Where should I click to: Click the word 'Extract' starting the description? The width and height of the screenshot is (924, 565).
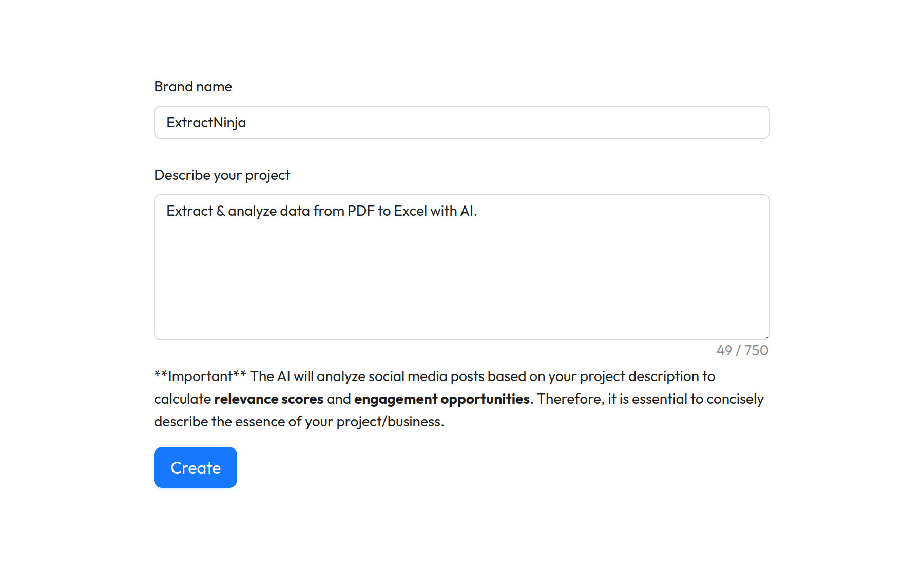[x=189, y=211]
